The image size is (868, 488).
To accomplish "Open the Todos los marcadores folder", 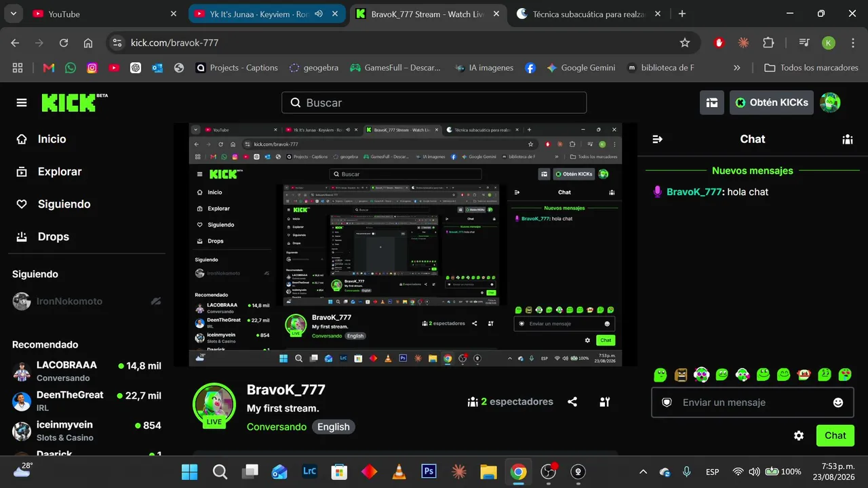I will coord(811,68).
